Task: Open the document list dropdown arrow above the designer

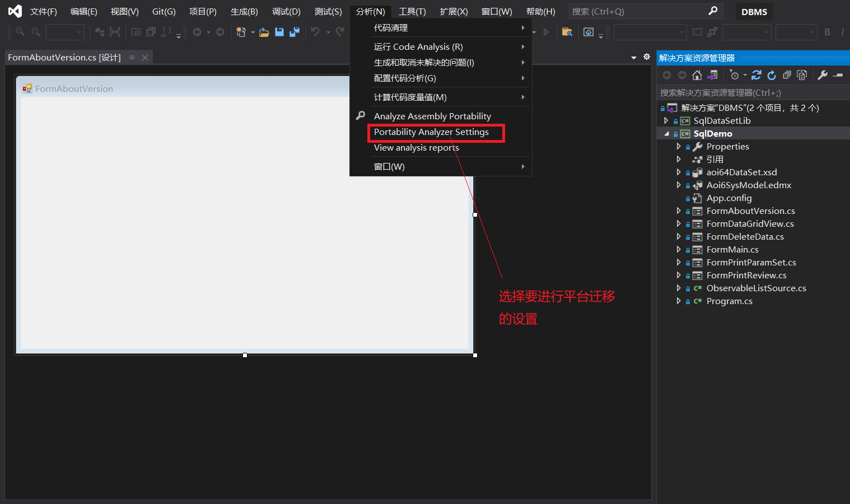Action: click(634, 57)
